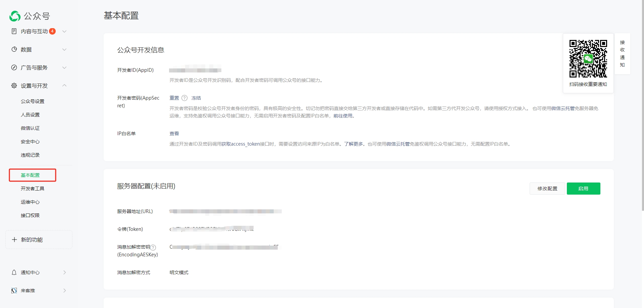
Task: Click the ads and services compass icon
Action: (14, 67)
